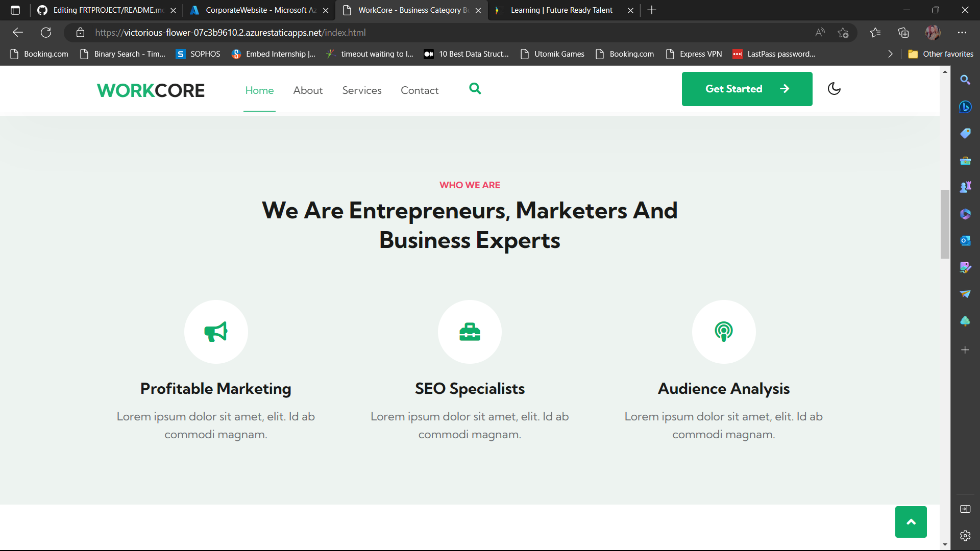Show more favorites with the chevron
Viewport: 980px width, 551px height.
click(x=890, y=54)
